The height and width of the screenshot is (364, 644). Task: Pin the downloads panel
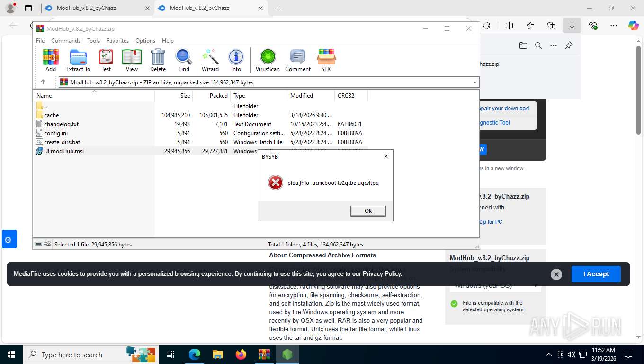click(569, 45)
